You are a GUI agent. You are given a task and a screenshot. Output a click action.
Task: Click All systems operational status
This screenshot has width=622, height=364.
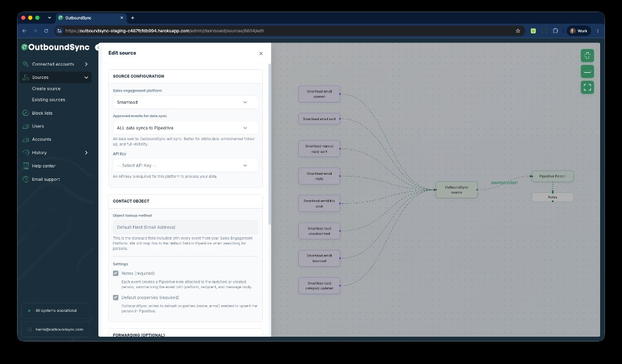pos(55,311)
